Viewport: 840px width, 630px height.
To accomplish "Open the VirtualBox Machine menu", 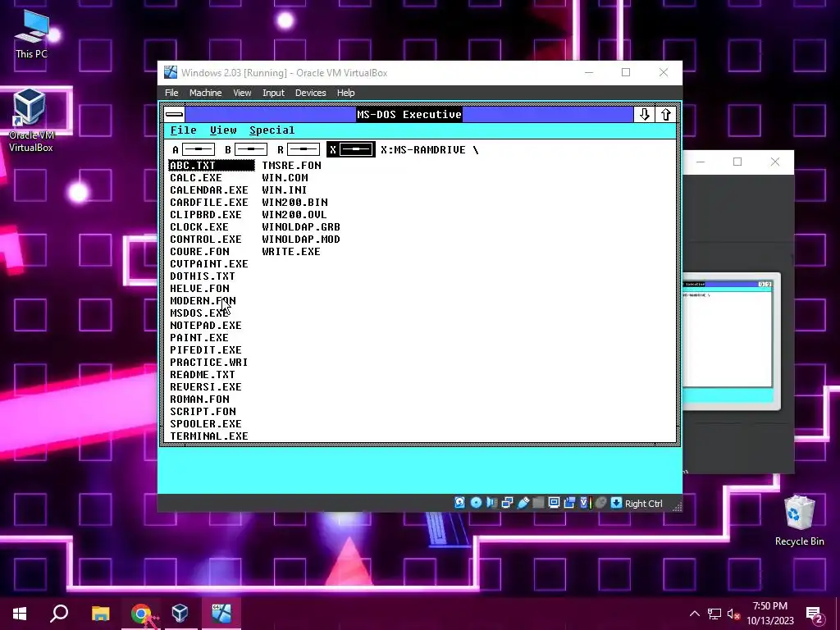I will [x=205, y=93].
